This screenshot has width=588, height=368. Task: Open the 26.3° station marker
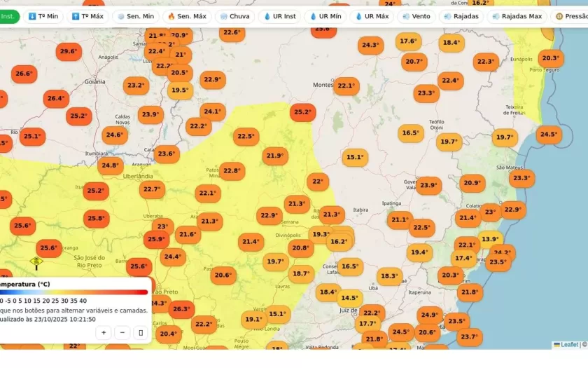(x=181, y=308)
